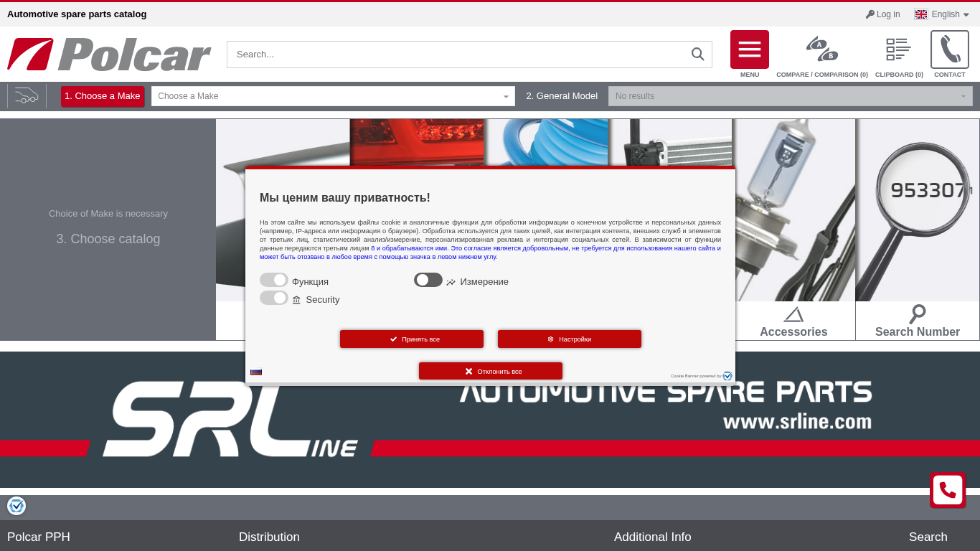This screenshot has width=980, height=551.
Task: Click the Настройки button
Action: pyautogui.click(x=570, y=339)
